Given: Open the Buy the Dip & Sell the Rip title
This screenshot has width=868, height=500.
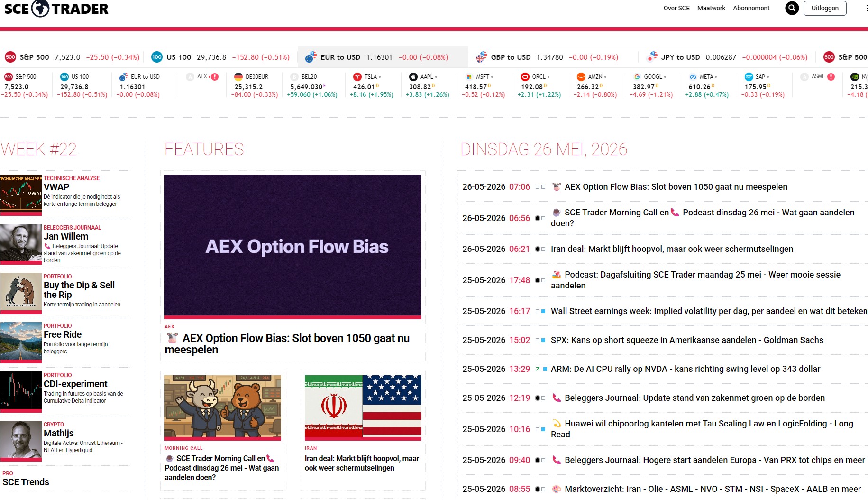Looking at the screenshot, I should click(79, 290).
